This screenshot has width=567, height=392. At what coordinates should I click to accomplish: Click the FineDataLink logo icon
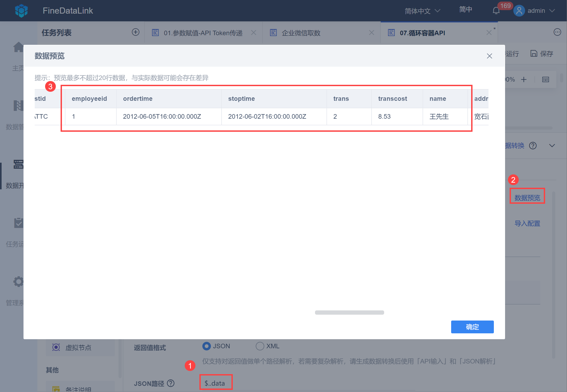pos(21,11)
